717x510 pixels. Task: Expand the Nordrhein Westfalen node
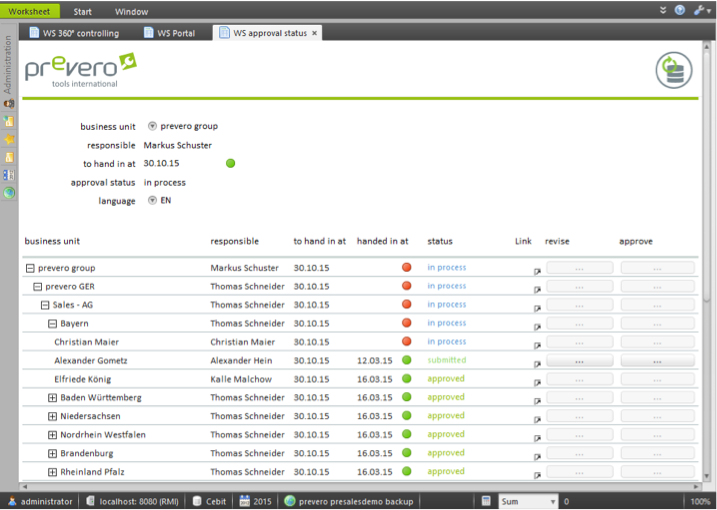point(52,435)
